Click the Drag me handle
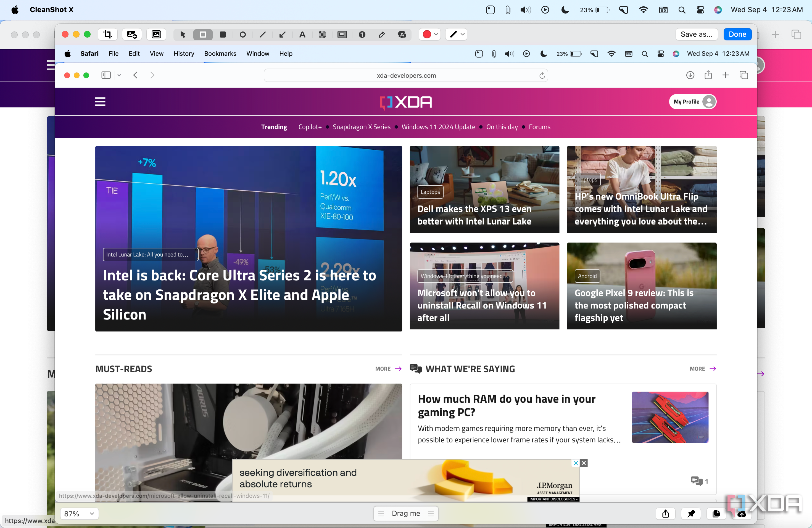This screenshot has width=812, height=528. pyautogui.click(x=406, y=513)
